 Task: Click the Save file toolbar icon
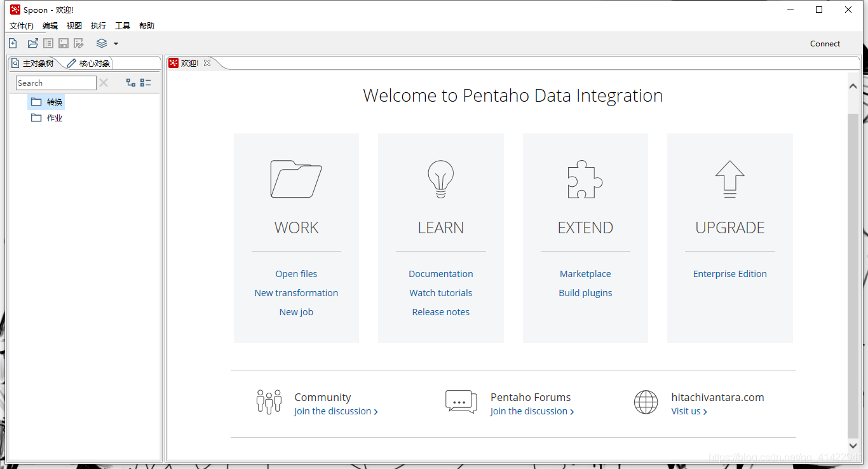(64, 43)
